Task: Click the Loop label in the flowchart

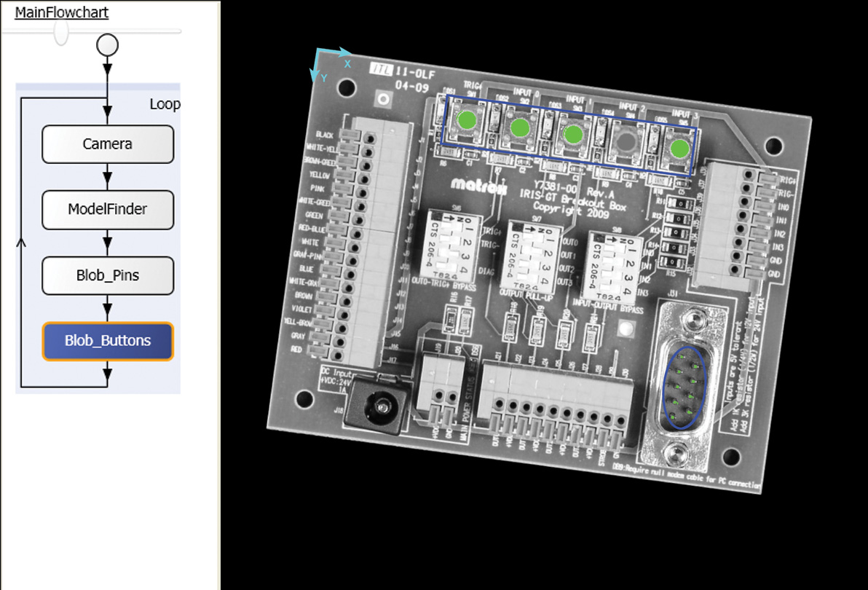Action: 165,103
